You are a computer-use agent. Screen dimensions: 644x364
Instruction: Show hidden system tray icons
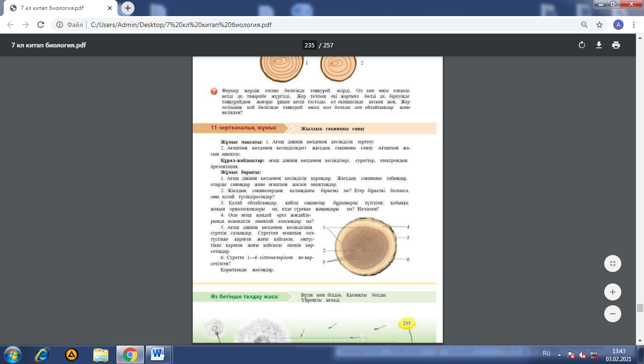click(x=560, y=355)
